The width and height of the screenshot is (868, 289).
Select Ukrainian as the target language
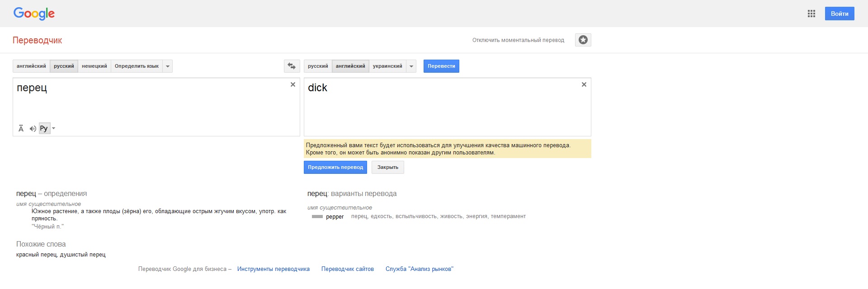click(387, 66)
